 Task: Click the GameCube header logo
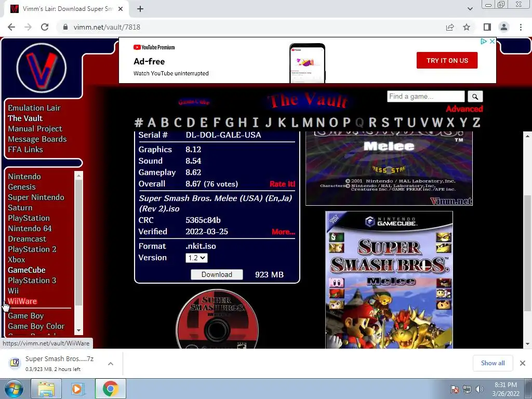coord(194,102)
